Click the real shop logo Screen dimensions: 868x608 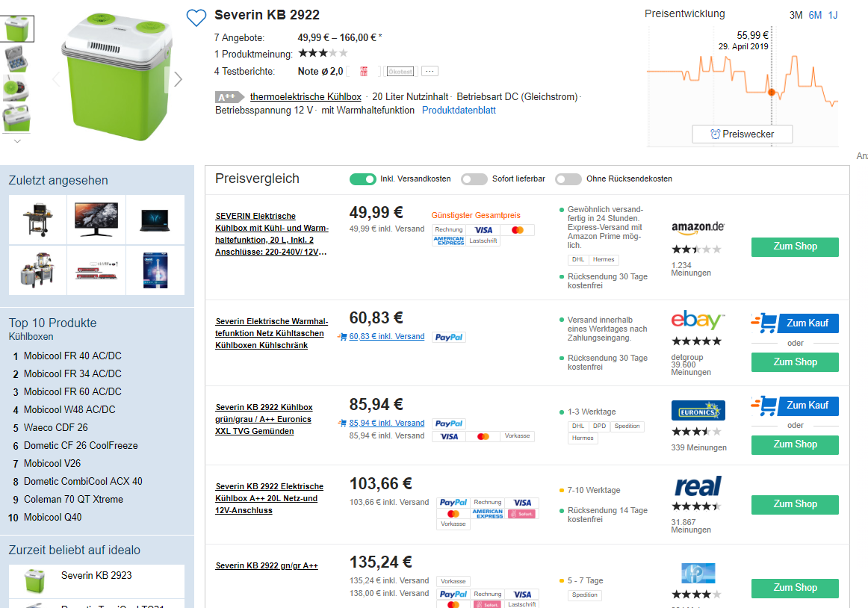point(697,486)
